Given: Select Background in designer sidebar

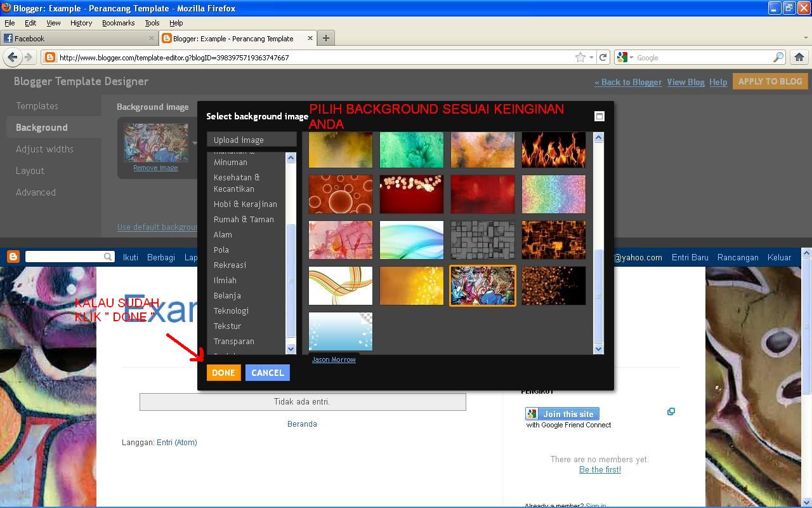Looking at the screenshot, I should [42, 128].
